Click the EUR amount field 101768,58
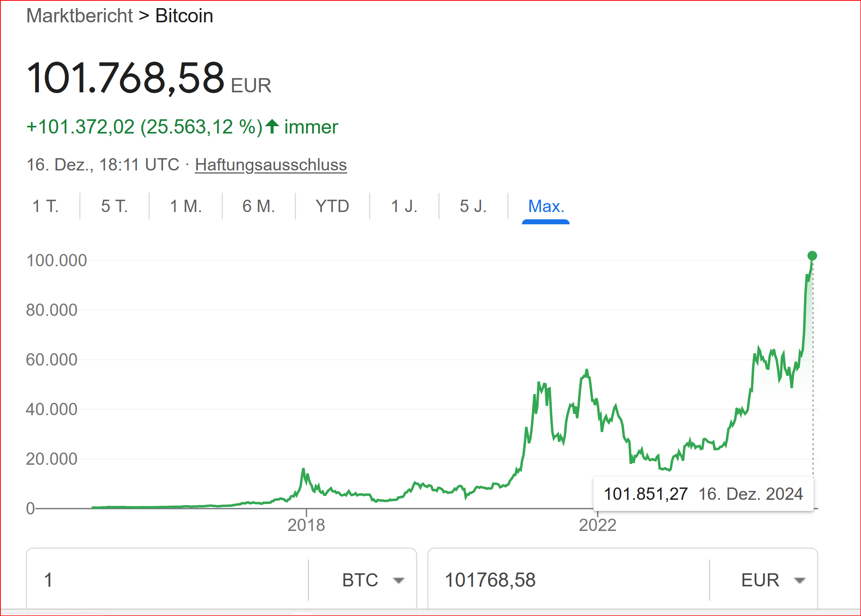Image resolution: width=861 pixels, height=616 pixels. coord(566,580)
